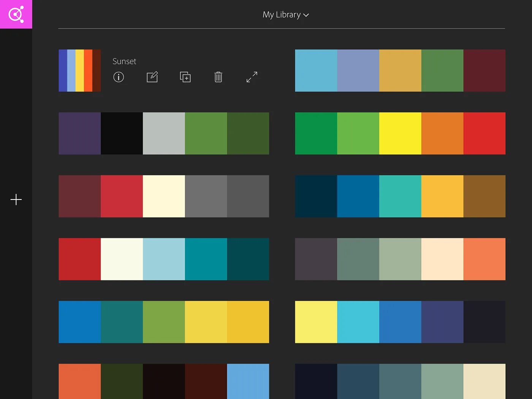Tap the Sunset striped theme thumbnail
Viewport: 532px width, 399px height.
tap(80, 70)
